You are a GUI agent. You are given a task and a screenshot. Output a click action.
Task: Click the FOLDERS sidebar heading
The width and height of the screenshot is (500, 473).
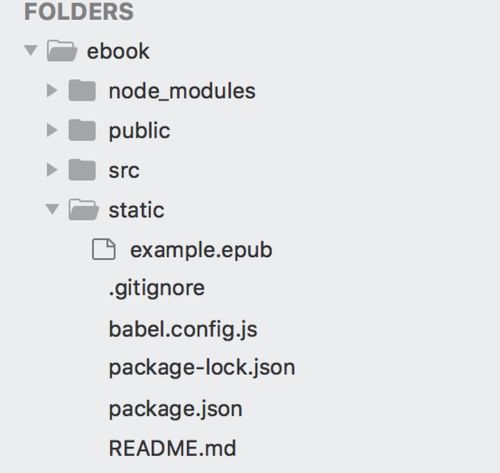79,12
